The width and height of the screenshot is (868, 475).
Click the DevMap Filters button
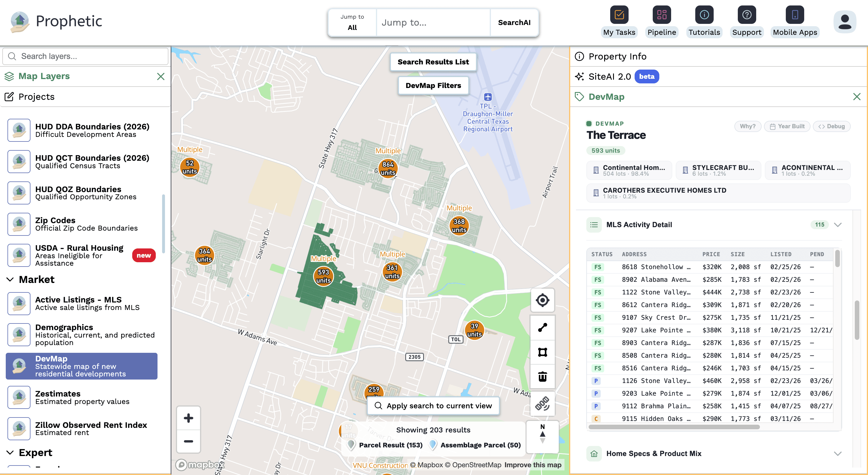pos(433,86)
